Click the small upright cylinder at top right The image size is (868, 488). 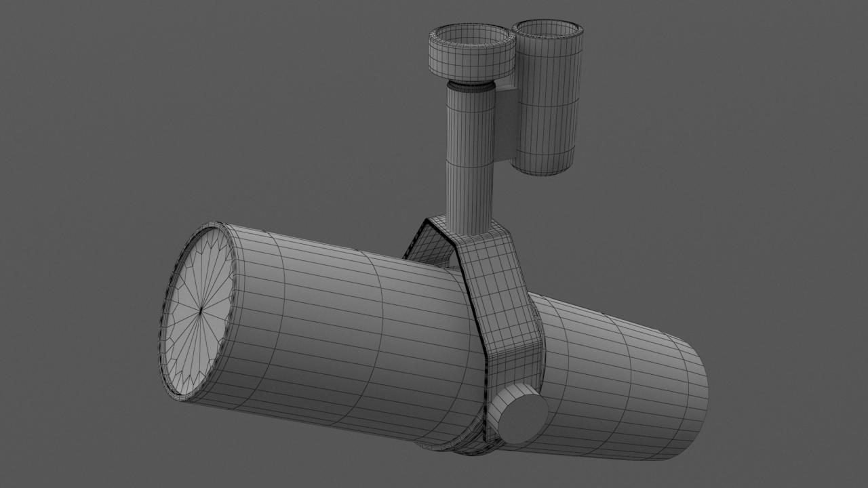pos(547,102)
